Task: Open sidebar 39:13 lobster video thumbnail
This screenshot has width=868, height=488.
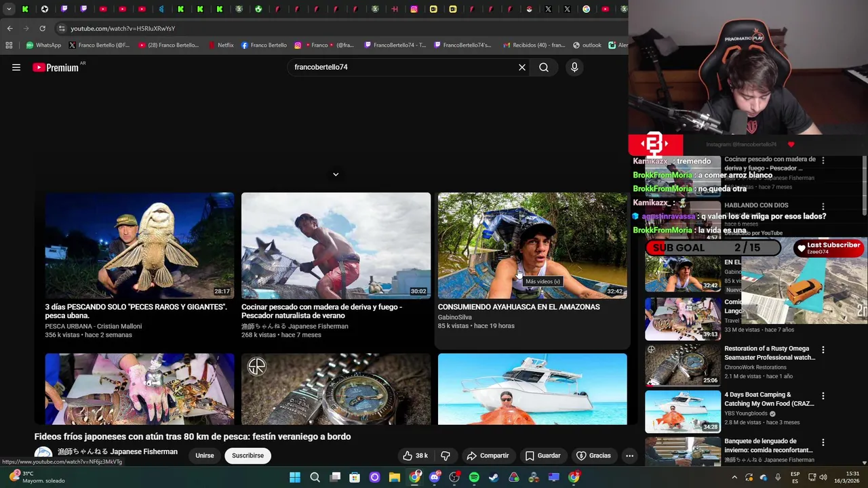Action: (683, 319)
